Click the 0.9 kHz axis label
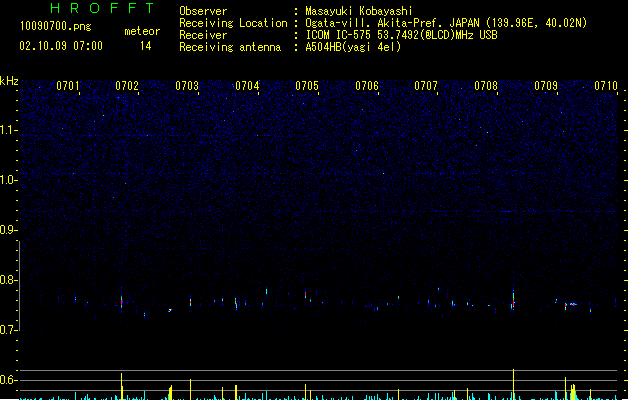Image resolution: width=629 pixels, height=400 pixels. (8, 230)
